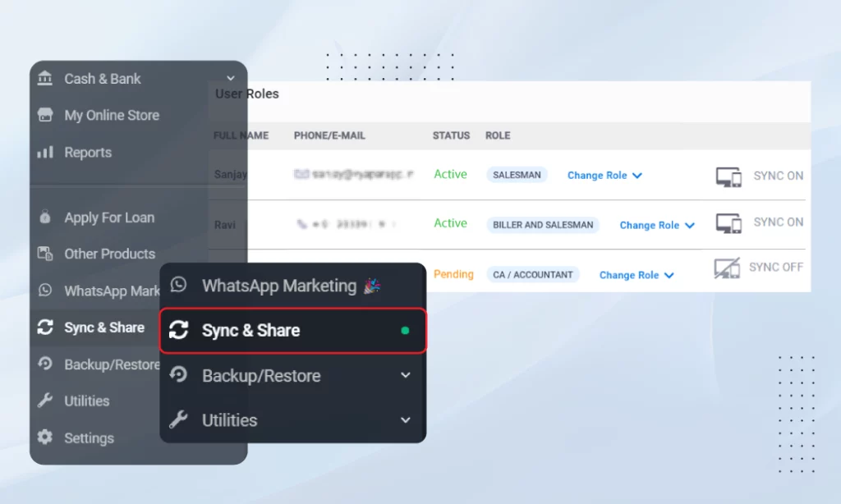Image resolution: width=841 pixels, height=504 pixels.
Task: Expand the Cash & Bank chevron
Action: [x=209, y=79]
